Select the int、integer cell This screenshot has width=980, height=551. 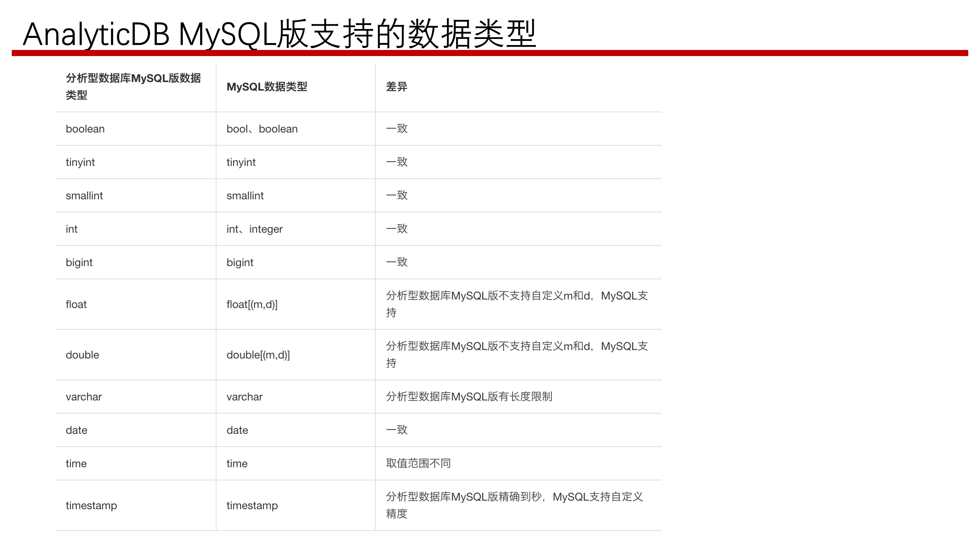coord(255,228)
